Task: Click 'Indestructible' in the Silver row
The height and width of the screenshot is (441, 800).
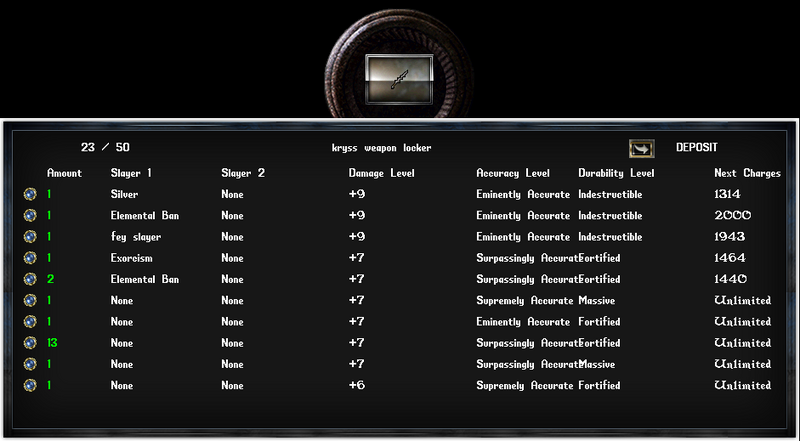Action: (x=610, y=194)
